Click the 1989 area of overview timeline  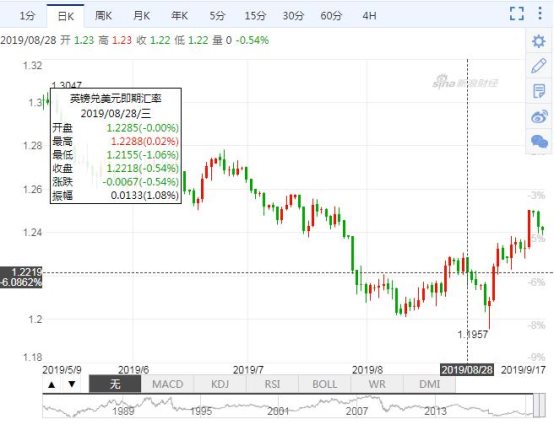pos(123,411)
